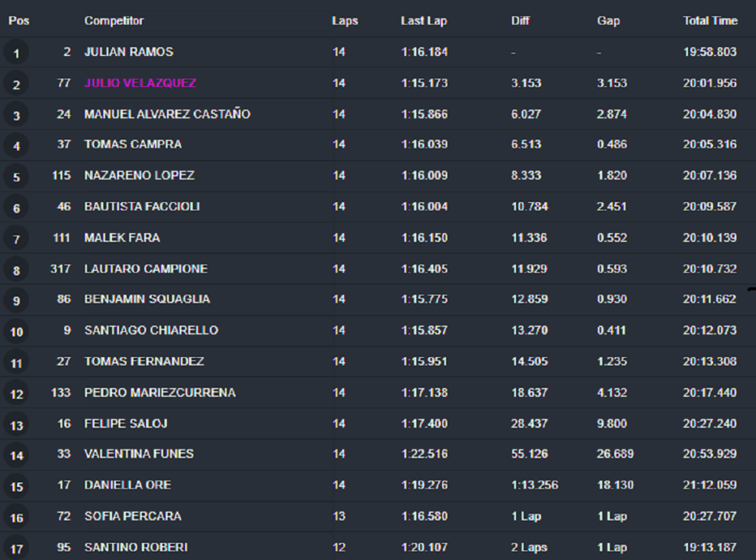Select the position 5 circle badge
Image resolution: width=756 pixels, height=560 pixels.
click(x=16, y=176)
